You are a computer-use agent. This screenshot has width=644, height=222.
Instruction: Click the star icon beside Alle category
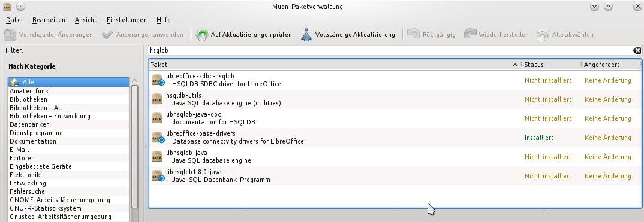click(15, 83)
